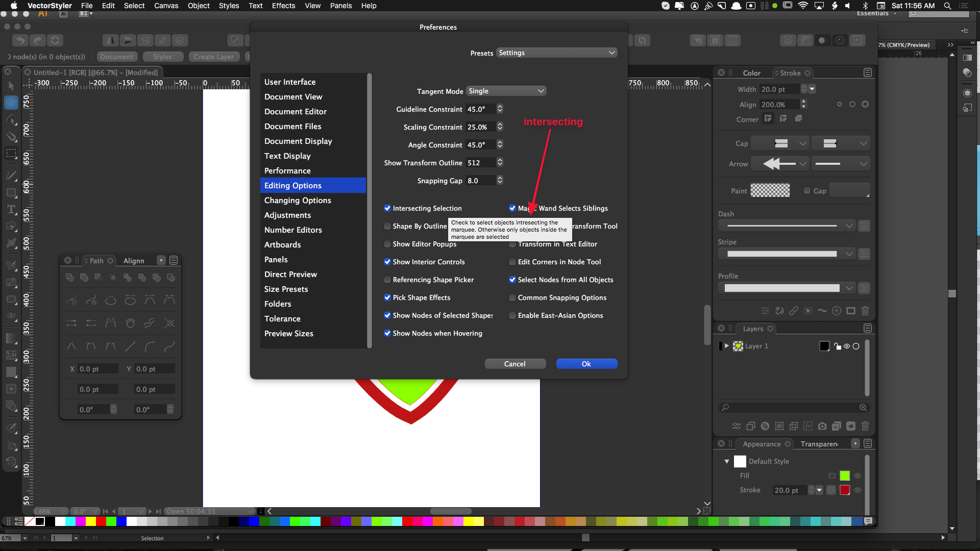Select the arrow selection tool
Viewport: 980px width, 551px height.
point(11,86)
